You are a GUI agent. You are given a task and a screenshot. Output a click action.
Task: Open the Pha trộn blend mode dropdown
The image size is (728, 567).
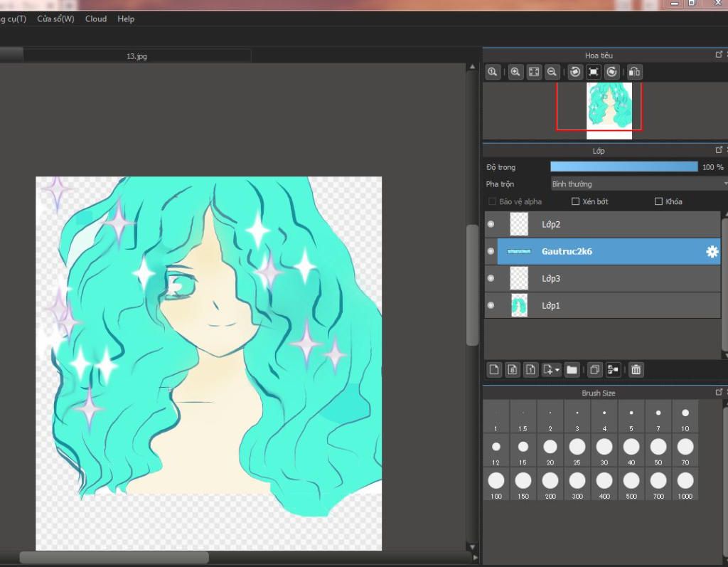click(x=639, y=184)
